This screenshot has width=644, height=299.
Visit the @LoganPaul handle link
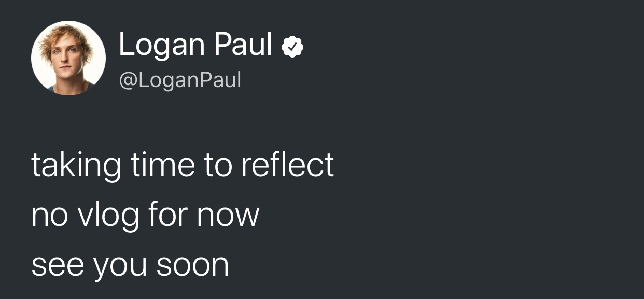click(180, 80)
